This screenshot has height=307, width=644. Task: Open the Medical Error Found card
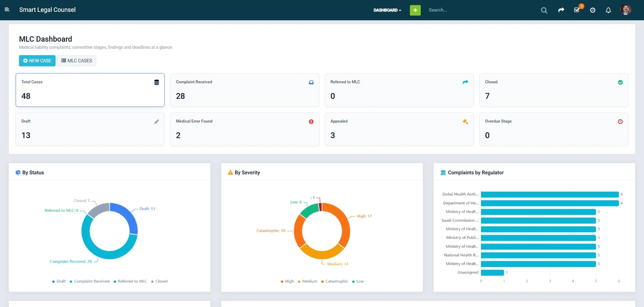pyautogui.click(x=245, y=130)
